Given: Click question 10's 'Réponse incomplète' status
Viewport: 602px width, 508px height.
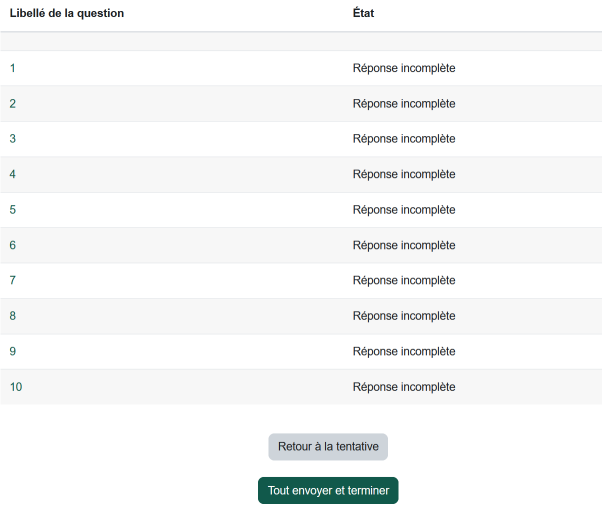Looking at the screenshot, I should (x=404, y=387).
